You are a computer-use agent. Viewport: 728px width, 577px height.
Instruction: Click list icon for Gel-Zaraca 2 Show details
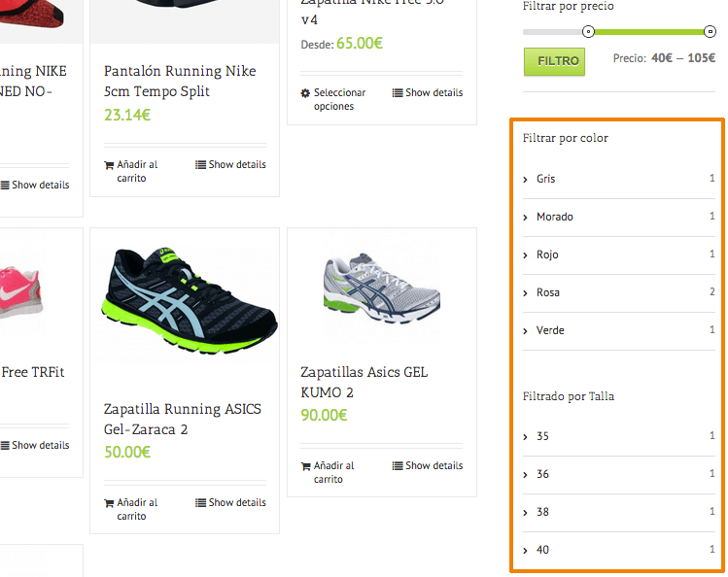[x=200, y=503]
